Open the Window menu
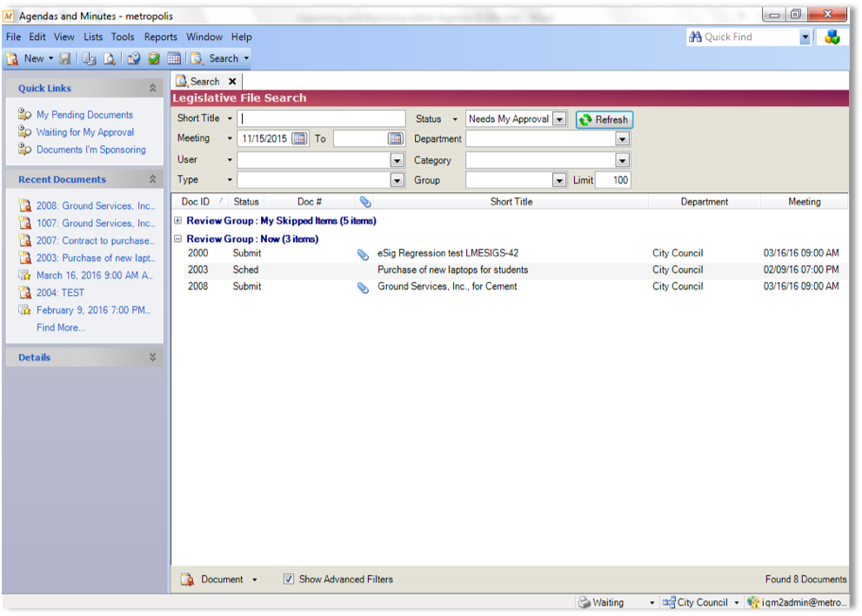 [x=204, y=37]
